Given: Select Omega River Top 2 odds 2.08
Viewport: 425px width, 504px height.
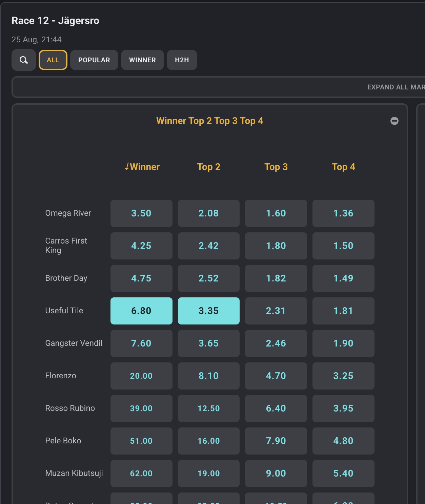Looking at the screenshot, I should coord(209,213).
